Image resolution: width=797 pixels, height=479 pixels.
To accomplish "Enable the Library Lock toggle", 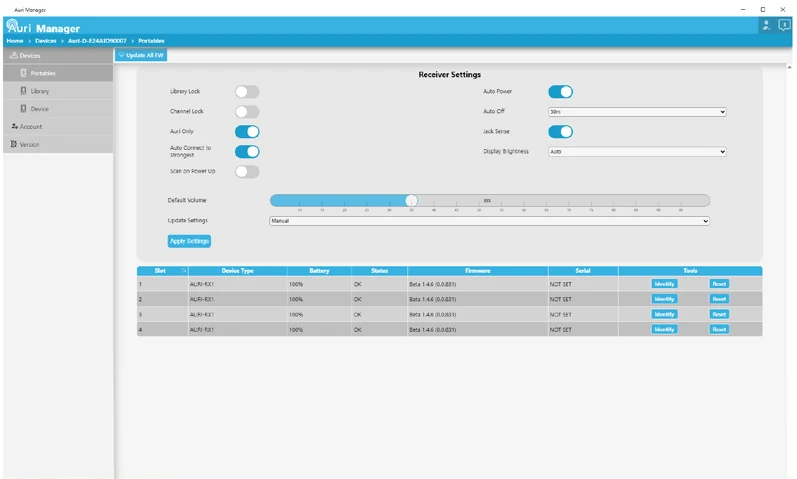I will click(x=247, y=92).
